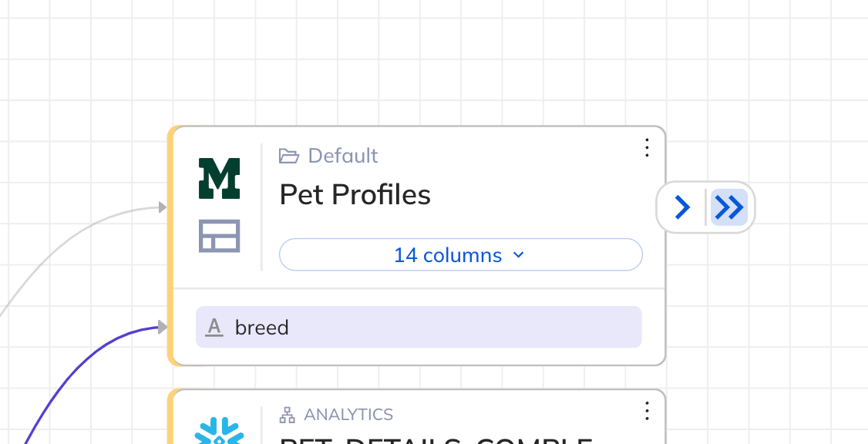Expand all downstream with double chevron

pos(728,207)
